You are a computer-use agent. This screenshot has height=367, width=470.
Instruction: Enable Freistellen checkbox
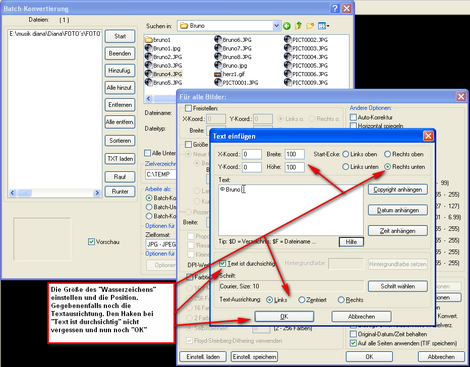(188, 108)
